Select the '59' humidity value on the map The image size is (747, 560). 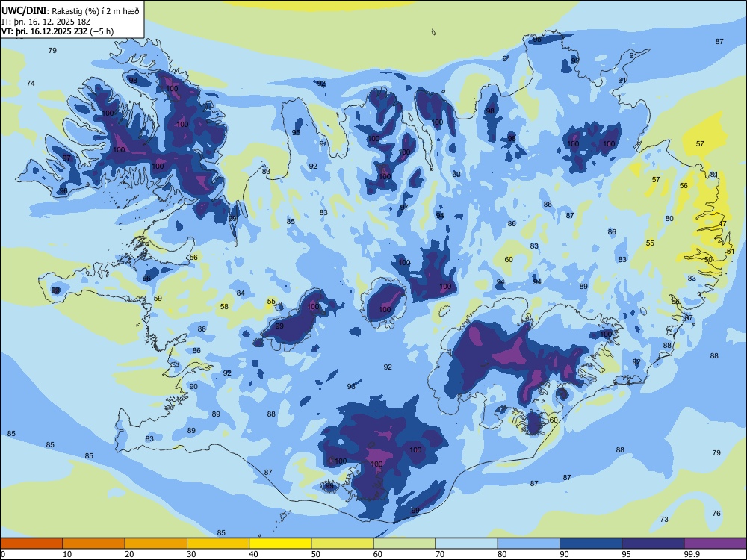pyautogui.click(x=158, y=299)
